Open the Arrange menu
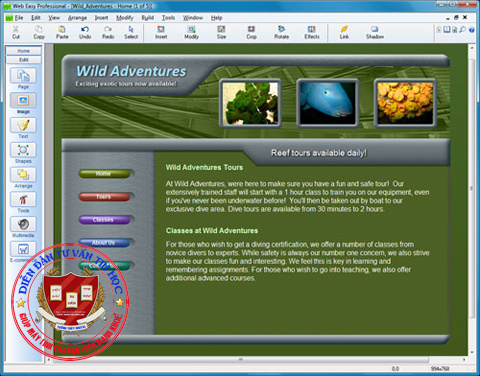The height and width of the screenshot is (376, 480). 77,18
